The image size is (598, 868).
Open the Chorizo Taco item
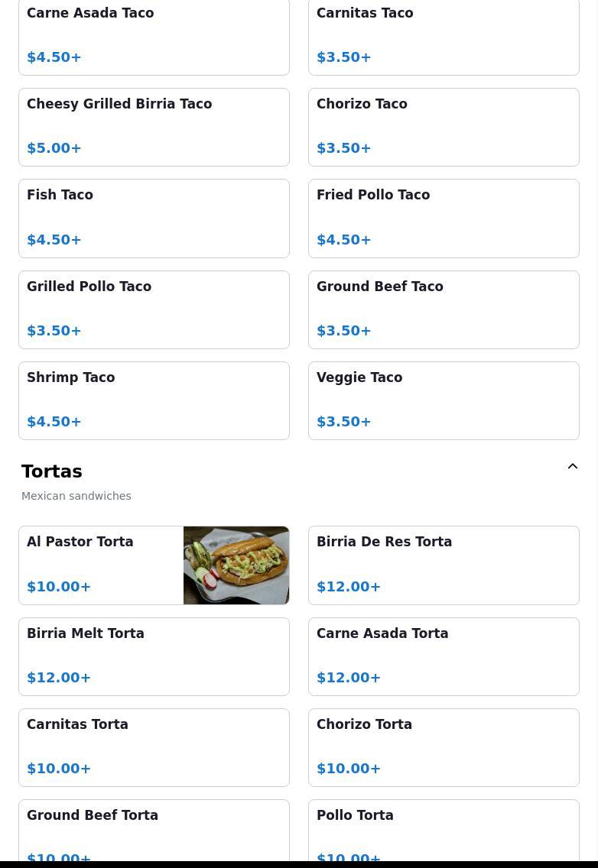click(x=444, y=128)
